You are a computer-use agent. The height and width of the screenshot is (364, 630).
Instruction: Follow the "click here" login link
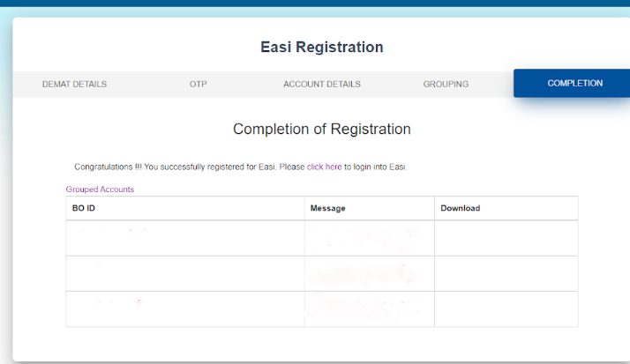click(324, 167)
